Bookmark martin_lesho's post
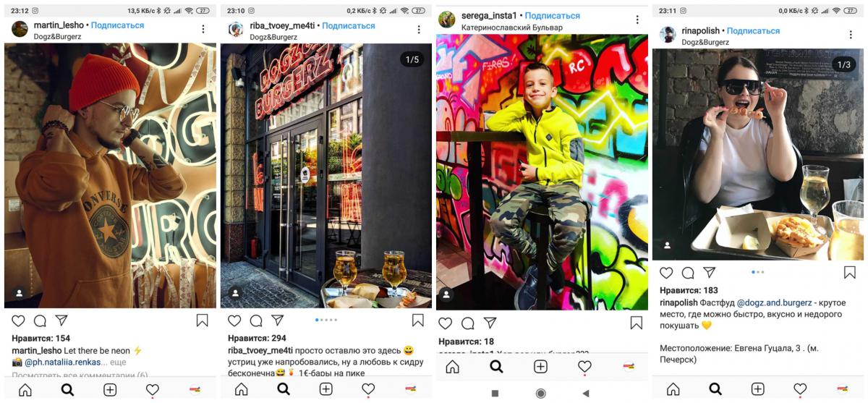 click(202, 321)
